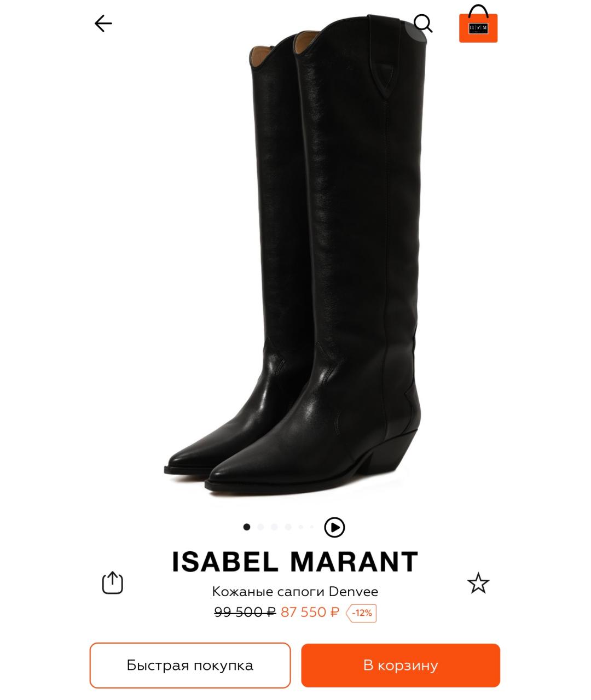Select the Кожаные сапоги Denvee title
Viewport: 591px width, 700px height.
pos(296,592)
